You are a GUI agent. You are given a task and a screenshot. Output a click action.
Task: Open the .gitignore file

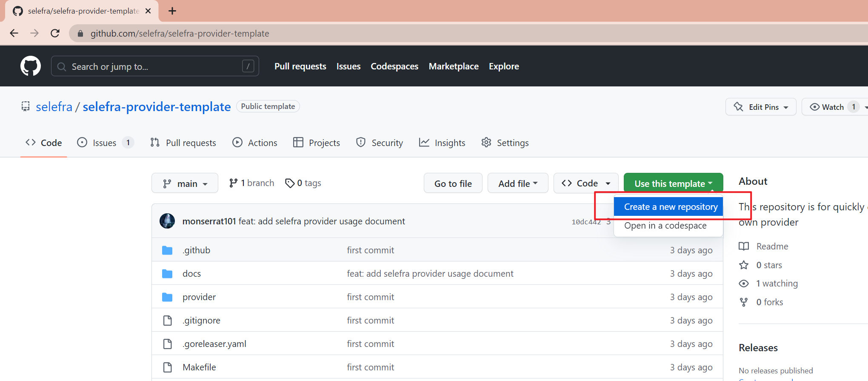[201, 321]
